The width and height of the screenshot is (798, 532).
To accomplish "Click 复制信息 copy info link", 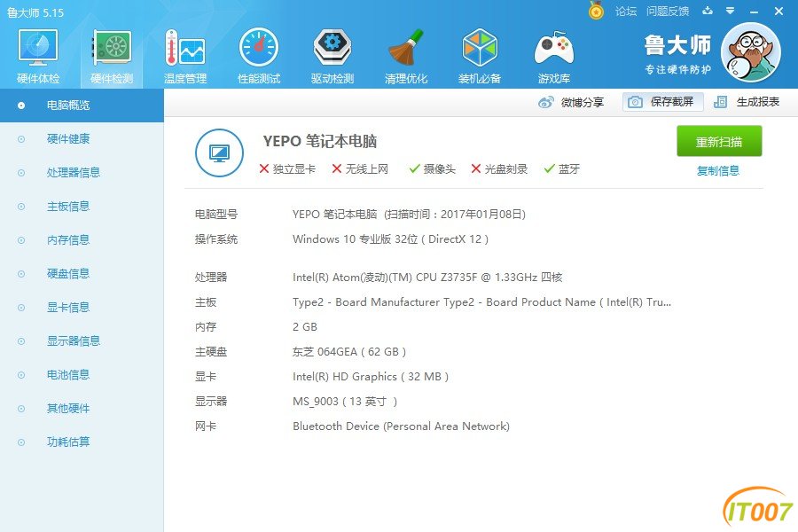I will click(x=718, y=170).
